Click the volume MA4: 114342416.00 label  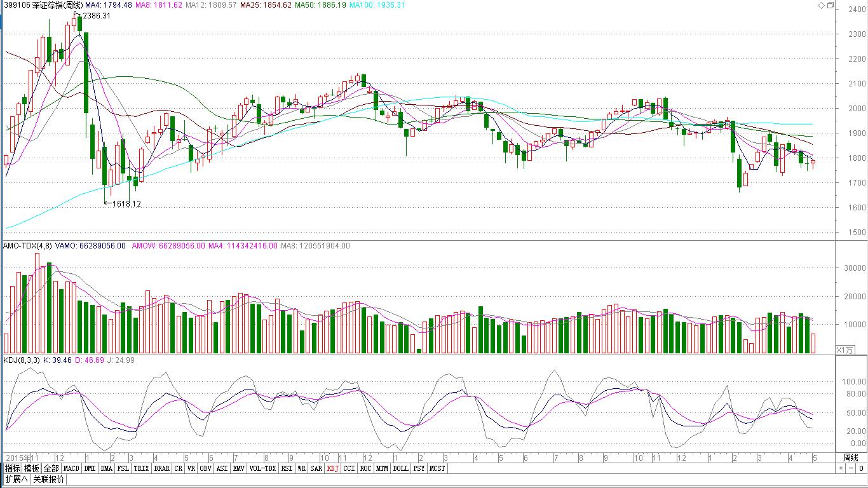(x=243, y=246)
